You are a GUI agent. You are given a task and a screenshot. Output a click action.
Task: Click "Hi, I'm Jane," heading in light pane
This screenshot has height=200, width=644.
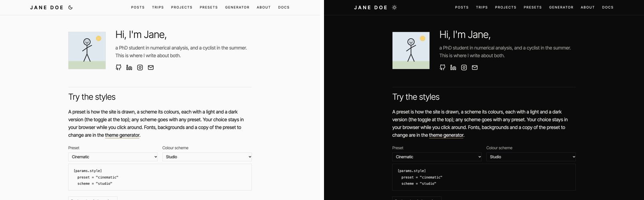pyautogui.click(x=141, y=35)
